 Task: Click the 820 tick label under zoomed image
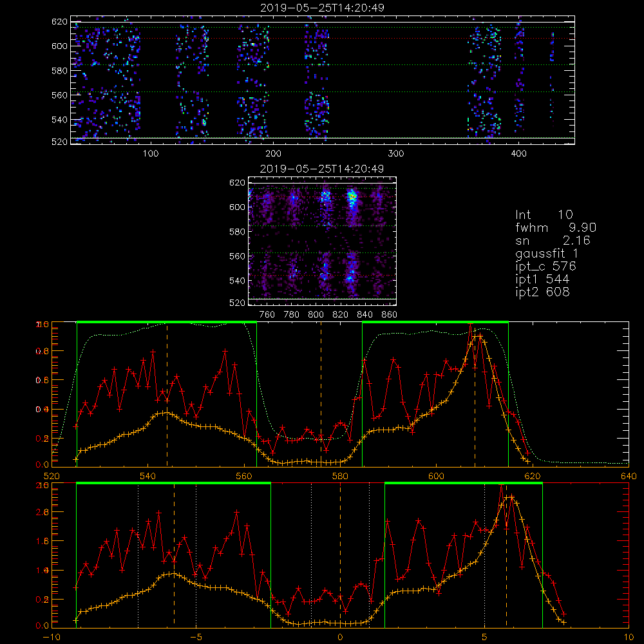click(341, 315)
